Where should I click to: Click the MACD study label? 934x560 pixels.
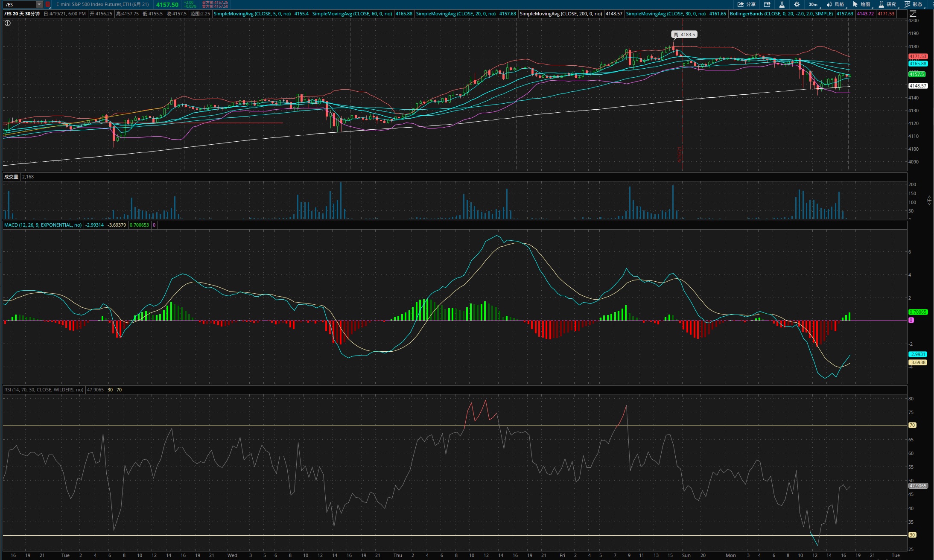pos(43,225)
